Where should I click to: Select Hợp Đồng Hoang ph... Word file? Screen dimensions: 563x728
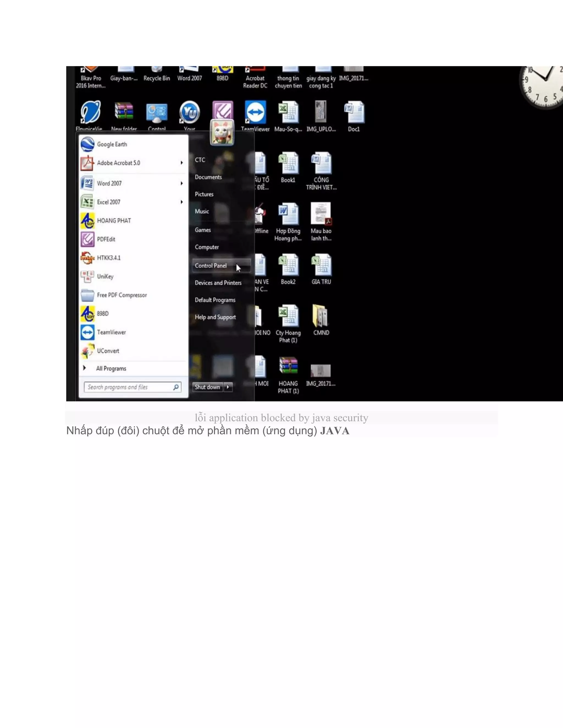point(288,222)
